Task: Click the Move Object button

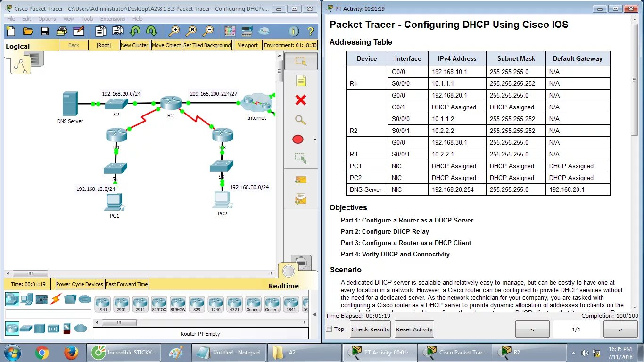Action: tap(166, 45)
